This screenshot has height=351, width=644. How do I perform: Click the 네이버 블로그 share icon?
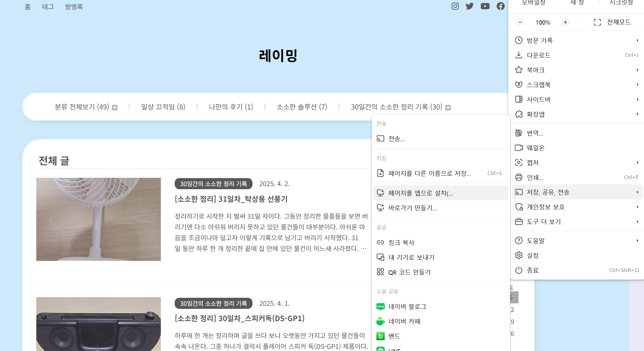point(380,306)
